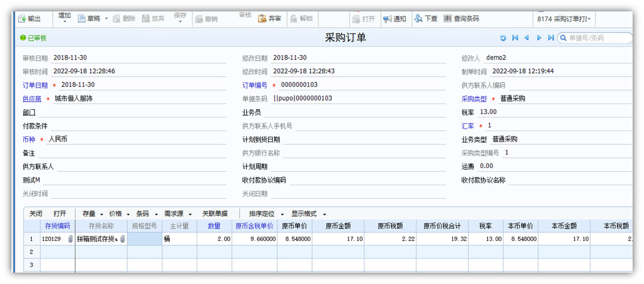Viewport: 644px width, 284px height.
Task: Open the 显示格式 dropdown menu
Action: coord(309,214)
